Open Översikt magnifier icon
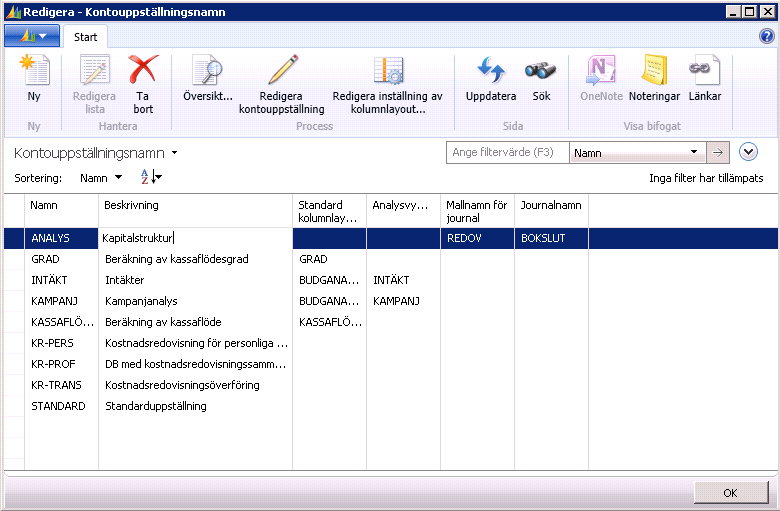 [x=207, y=70]
